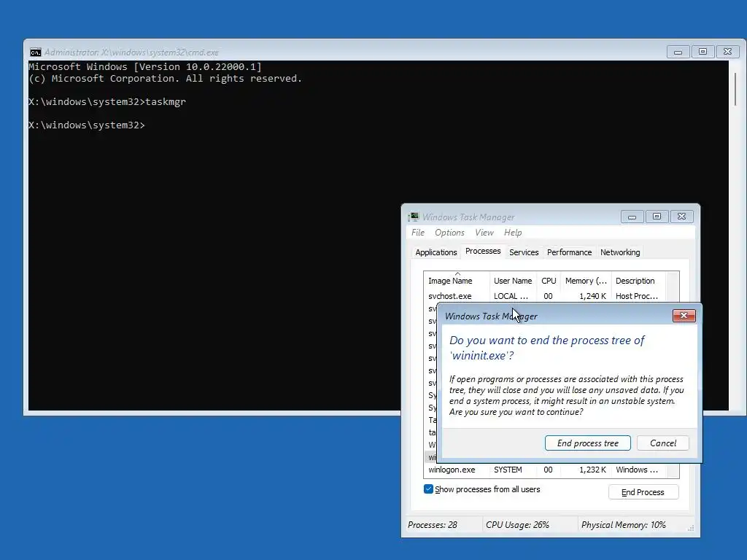Sort by Memory column header
The height and width of the screenshot is (560, 747).
point(586,281)
